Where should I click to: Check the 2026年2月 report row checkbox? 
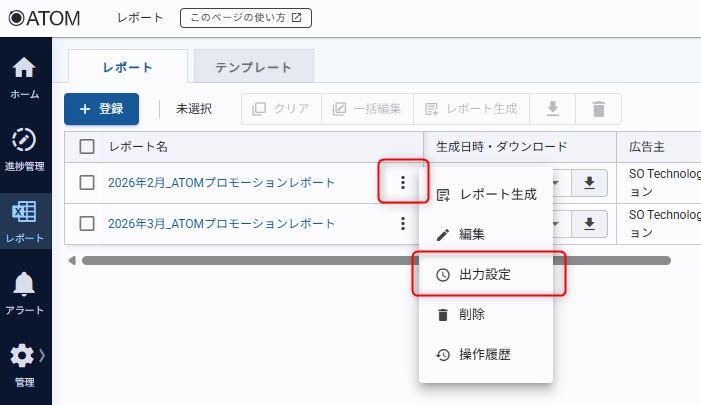tap(87, 182)
